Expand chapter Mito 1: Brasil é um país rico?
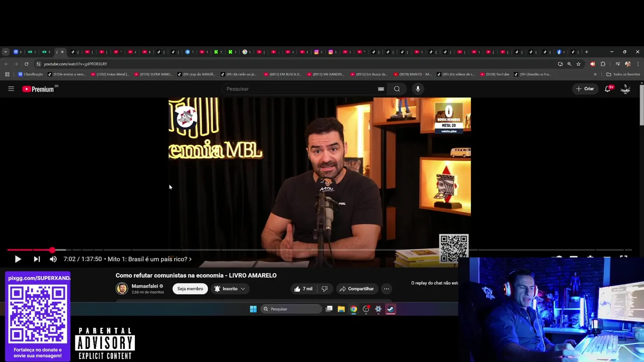The width and height of the screenshot is (644, 362). pyautogui.click(x=149, y=259)
